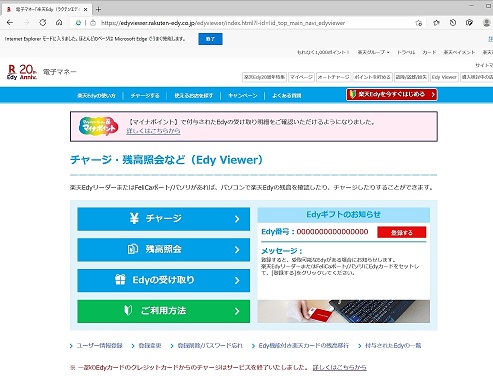This screenshot has height=376, width=493.
Task: Open the 登録解除/パスワード忘れ link
Action: point(210,346)
